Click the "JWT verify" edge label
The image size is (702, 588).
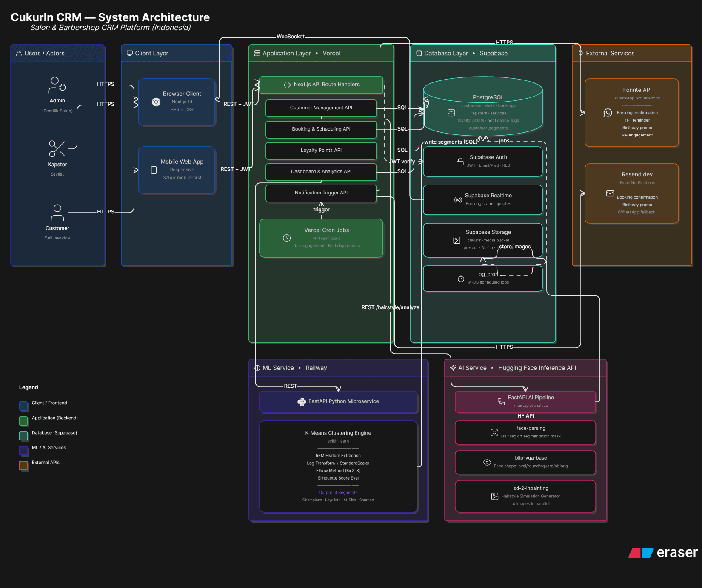pyautogui.click(x=402, y=162)
